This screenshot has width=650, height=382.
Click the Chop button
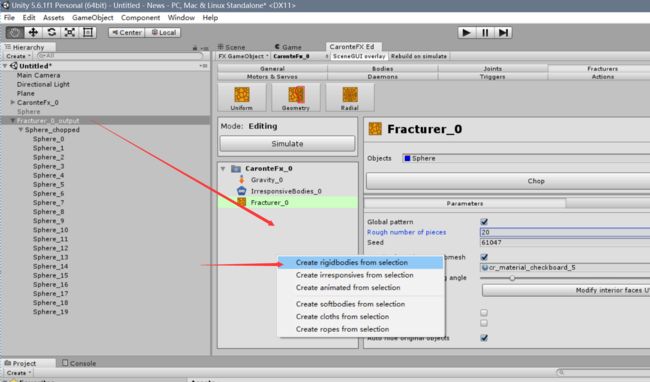click(x=536, y=181)
